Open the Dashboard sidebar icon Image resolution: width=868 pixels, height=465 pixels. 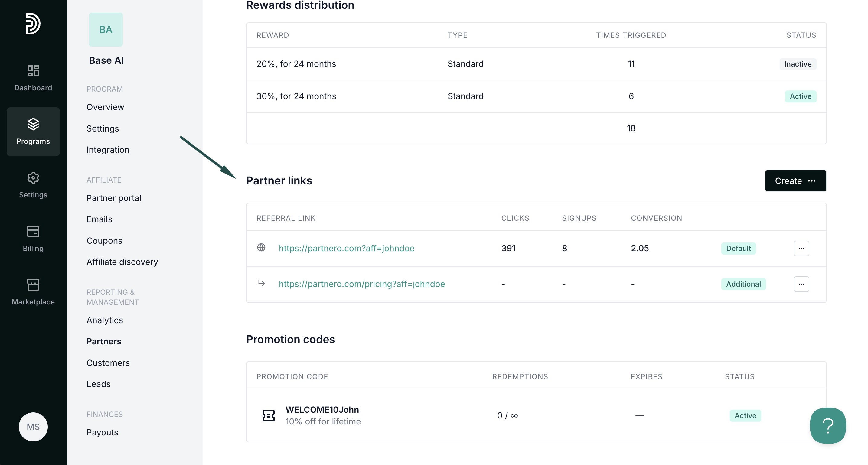(33, 71)
